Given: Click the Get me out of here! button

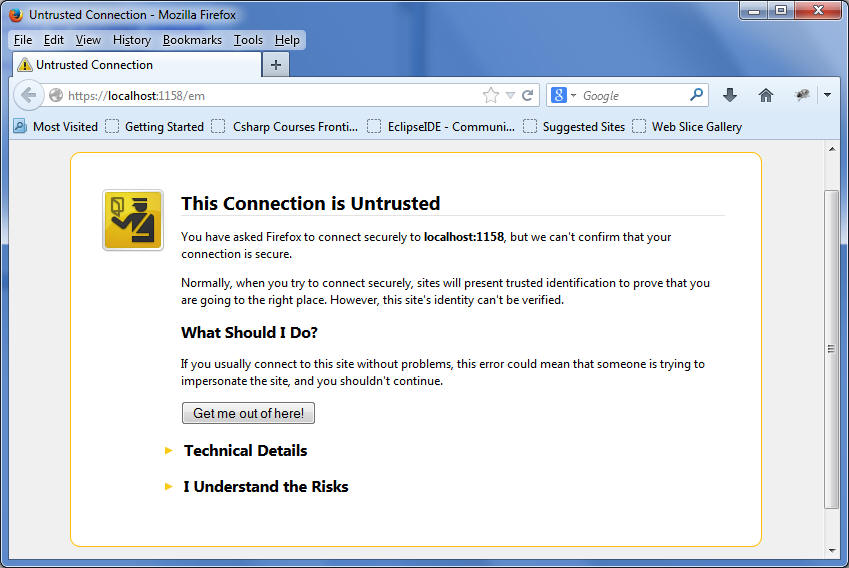Looking at the screenshot, I should [248, 413].
